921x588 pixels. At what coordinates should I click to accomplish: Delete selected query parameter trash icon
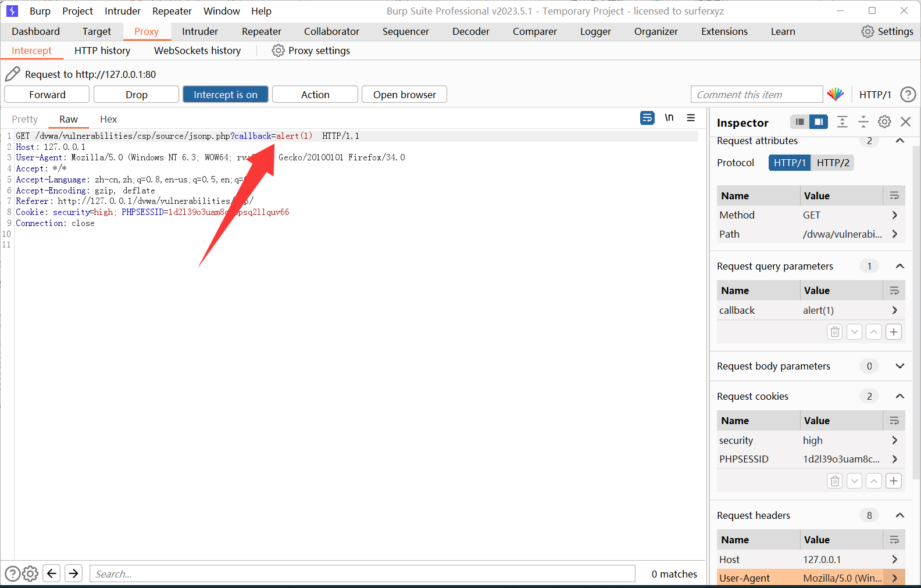835,332
